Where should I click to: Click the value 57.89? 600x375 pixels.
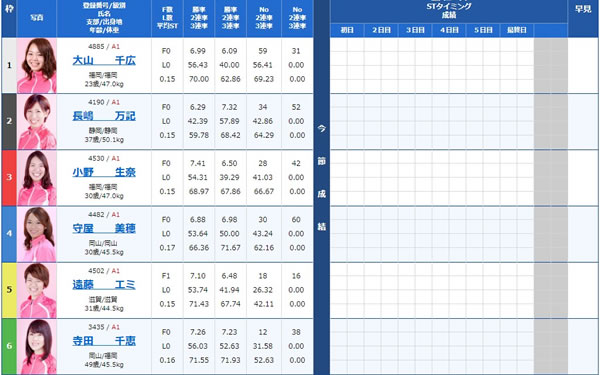click(x=230, y=121)
